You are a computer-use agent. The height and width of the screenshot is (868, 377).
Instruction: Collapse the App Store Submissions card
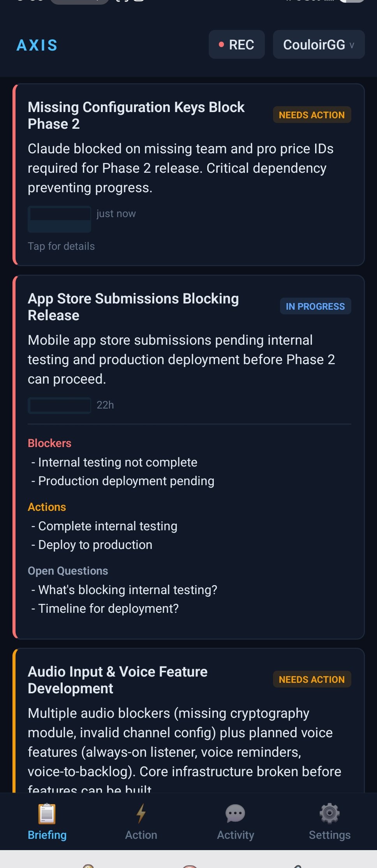133,307
